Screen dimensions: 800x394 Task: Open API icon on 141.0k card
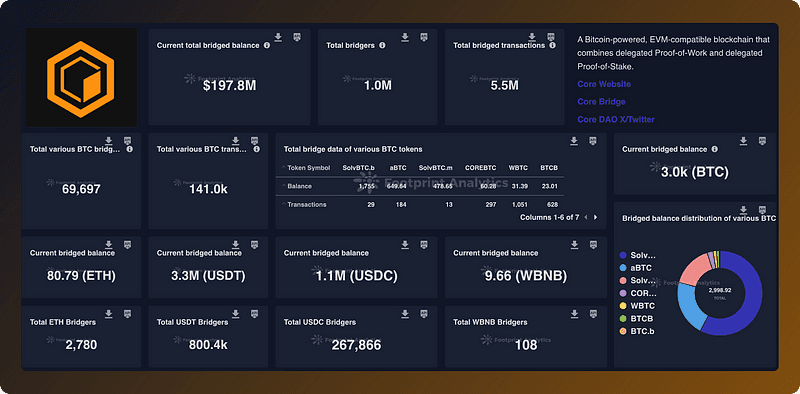(254, 141)
